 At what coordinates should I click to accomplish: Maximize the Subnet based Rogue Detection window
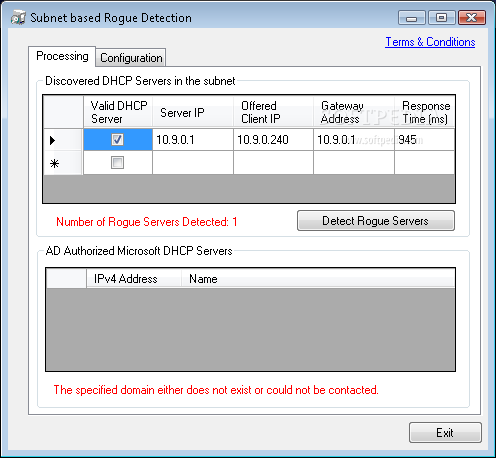442,18
